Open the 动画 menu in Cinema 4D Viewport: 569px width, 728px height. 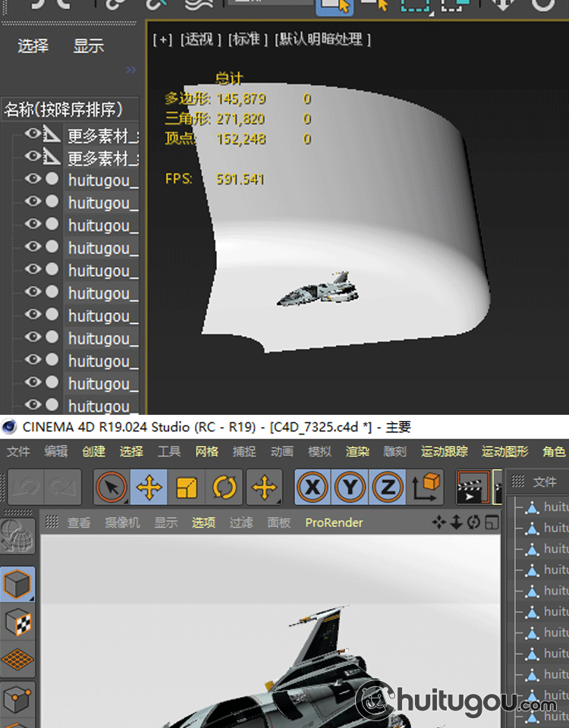(282, 451)
